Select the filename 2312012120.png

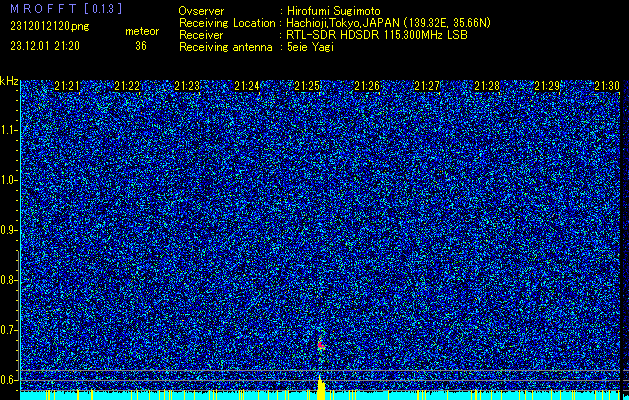[x=50, y=27]
